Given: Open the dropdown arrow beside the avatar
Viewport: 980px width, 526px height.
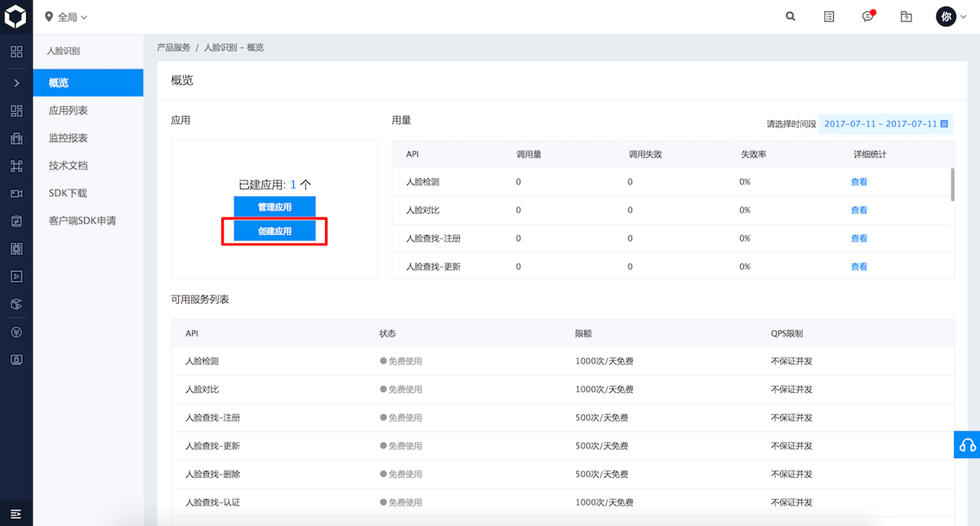Looking at the screenshot, I should pyautogui.click(x=964, y=17).
